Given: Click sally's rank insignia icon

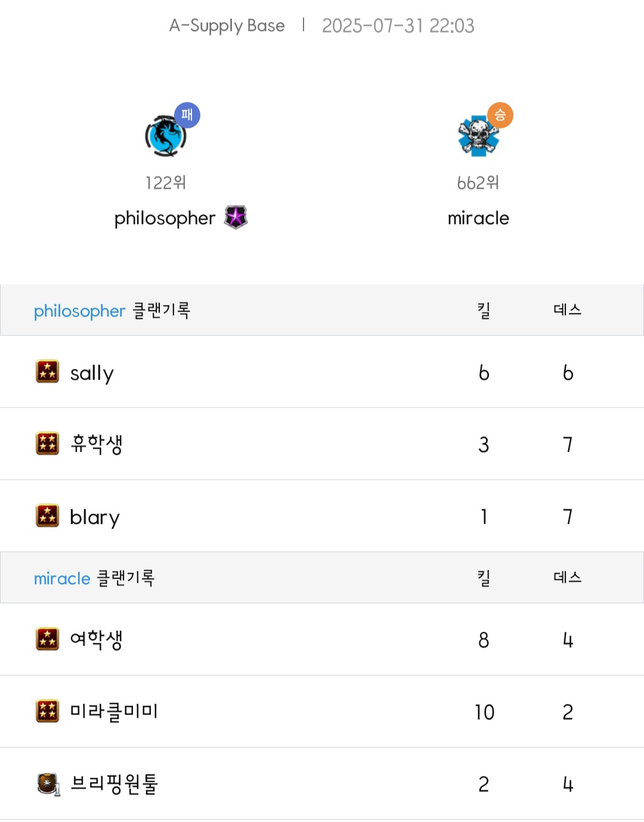Looking at the screenshot, I should (48, 371).
